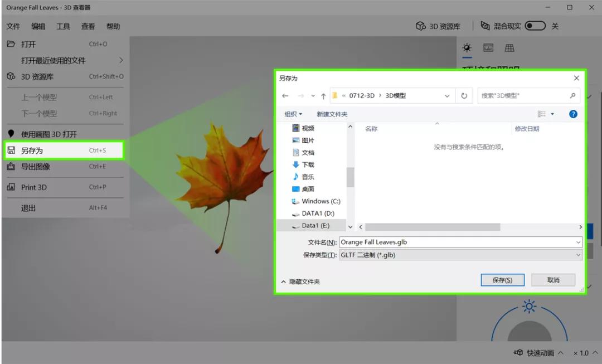Select the stats/details panel icon beside the sun

488,47
